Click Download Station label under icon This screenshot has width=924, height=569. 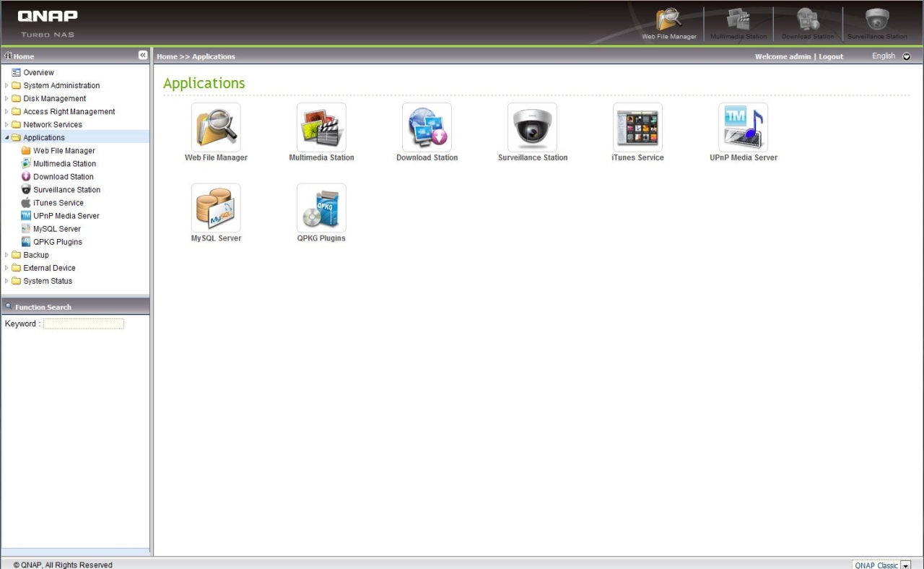(427, 157)
